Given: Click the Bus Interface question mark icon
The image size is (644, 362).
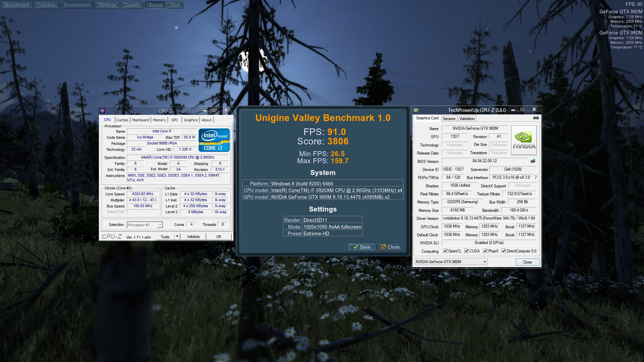Looking at the screenshot, I should [x=535, y=178].
